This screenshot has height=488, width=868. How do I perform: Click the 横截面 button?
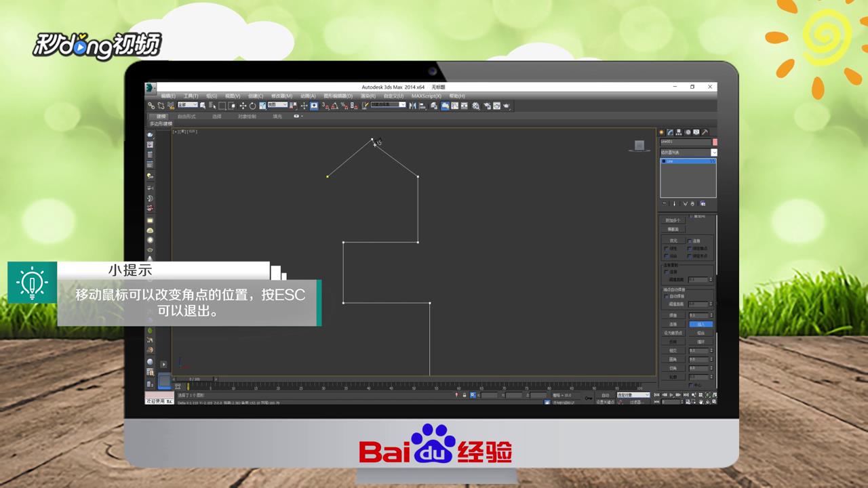(673, 229)
